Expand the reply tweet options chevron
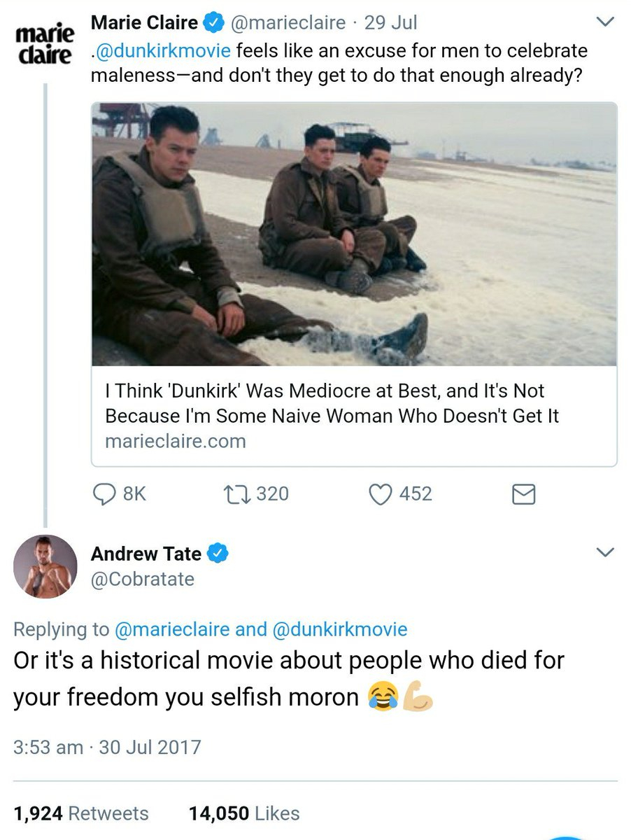The image size is (631, 840). tap(603, 552)
